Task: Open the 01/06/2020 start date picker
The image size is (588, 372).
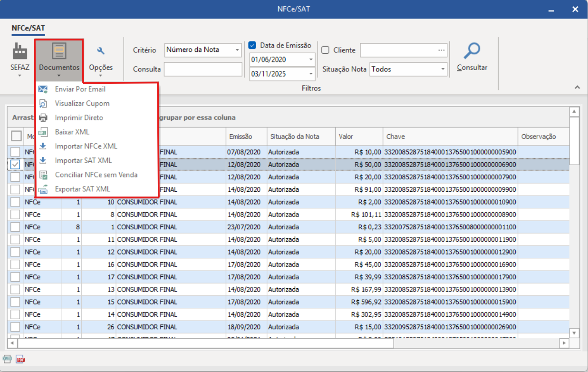Action: [311, 60]
